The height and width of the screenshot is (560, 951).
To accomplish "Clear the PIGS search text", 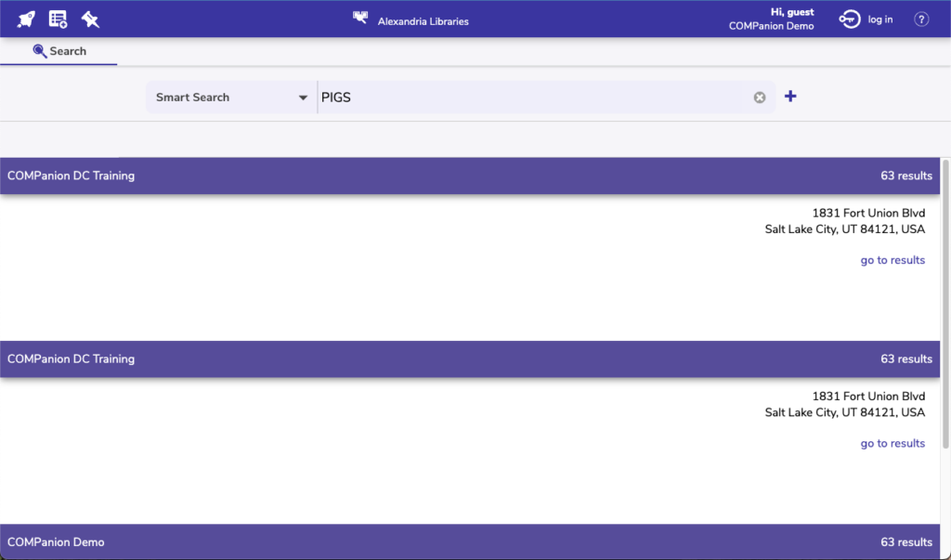I will click(x=760, y=98).
